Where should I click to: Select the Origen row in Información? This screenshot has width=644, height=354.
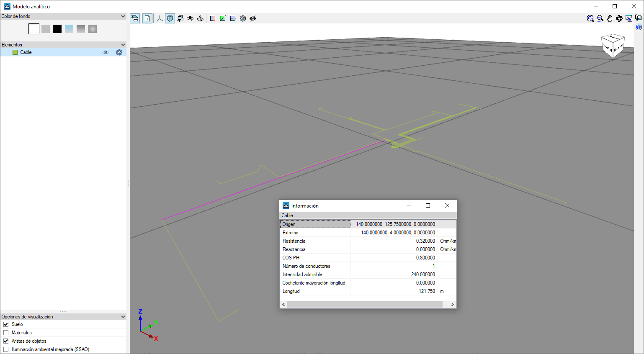click(315, 224)
